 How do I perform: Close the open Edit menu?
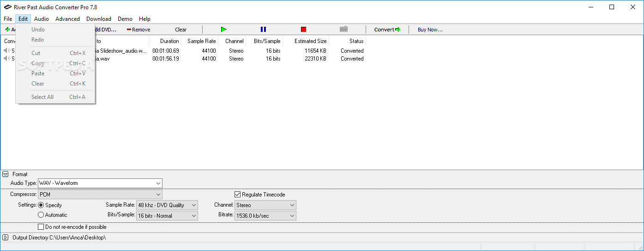point(23,19)
